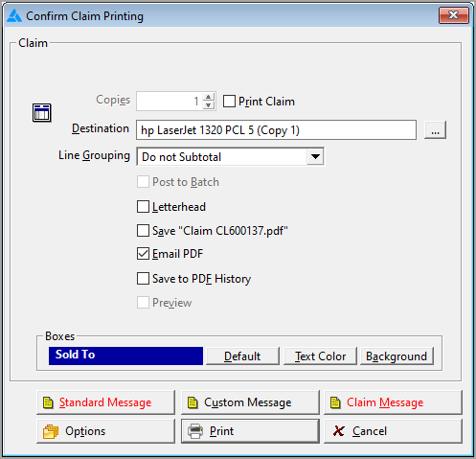The width and height of the screenshot is (476, 459).
Task: Click the Destination printer field
Action: pos(276,130)
